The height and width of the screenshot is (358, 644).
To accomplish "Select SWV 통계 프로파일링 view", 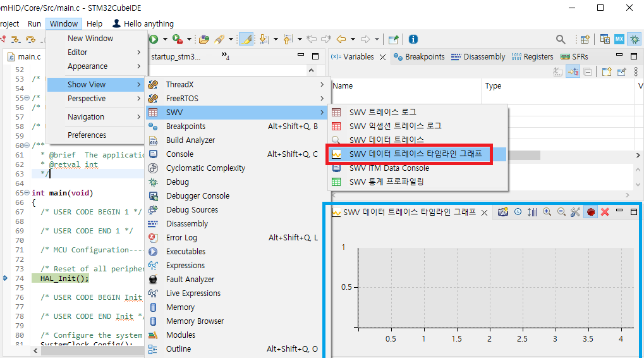I will (x=418, y=182).
